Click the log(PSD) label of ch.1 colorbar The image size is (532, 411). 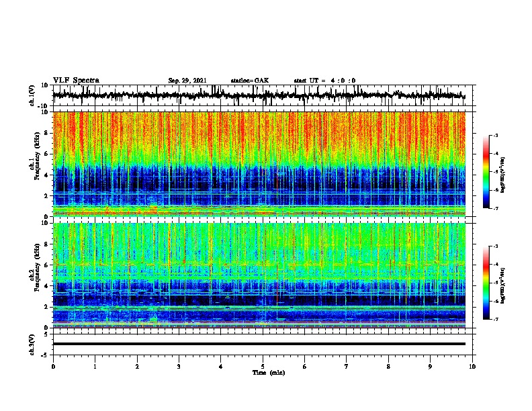[x=503, y=175]
